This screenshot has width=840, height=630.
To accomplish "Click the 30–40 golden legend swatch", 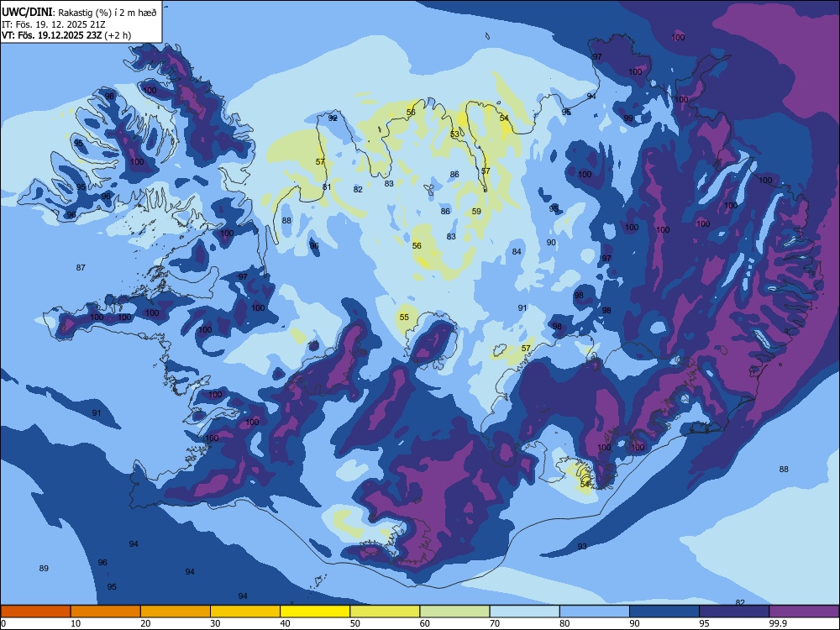I will [245, 612].
